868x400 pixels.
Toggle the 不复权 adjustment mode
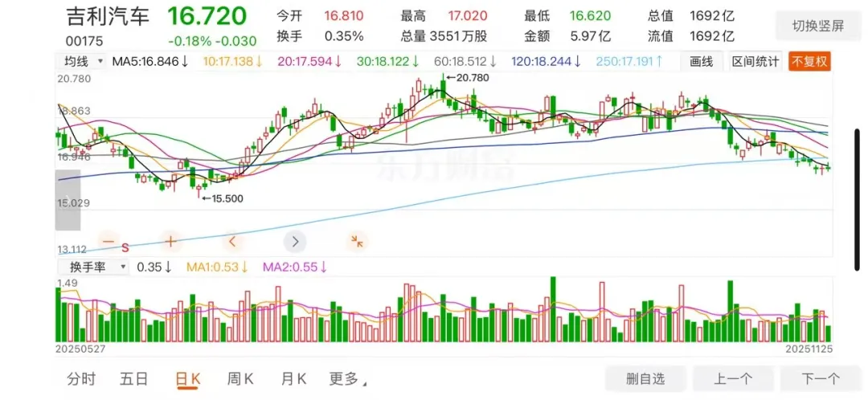810,61
